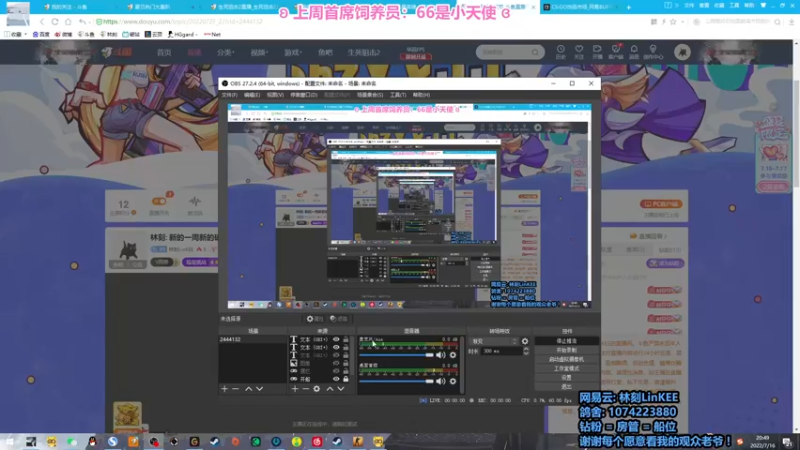Go to browser home page icon

[x=68, y=22]
